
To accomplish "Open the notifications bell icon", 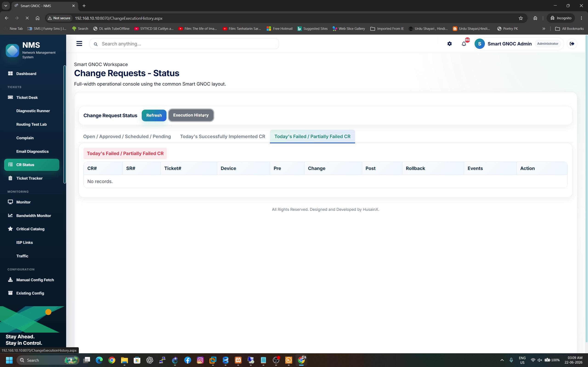I will [x=464, y=44].
